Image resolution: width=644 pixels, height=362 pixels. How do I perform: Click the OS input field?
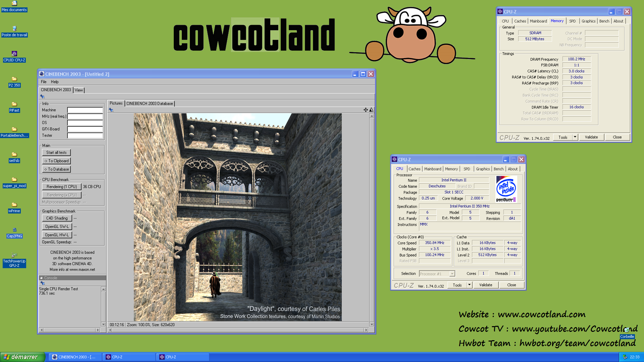(85, 123)
